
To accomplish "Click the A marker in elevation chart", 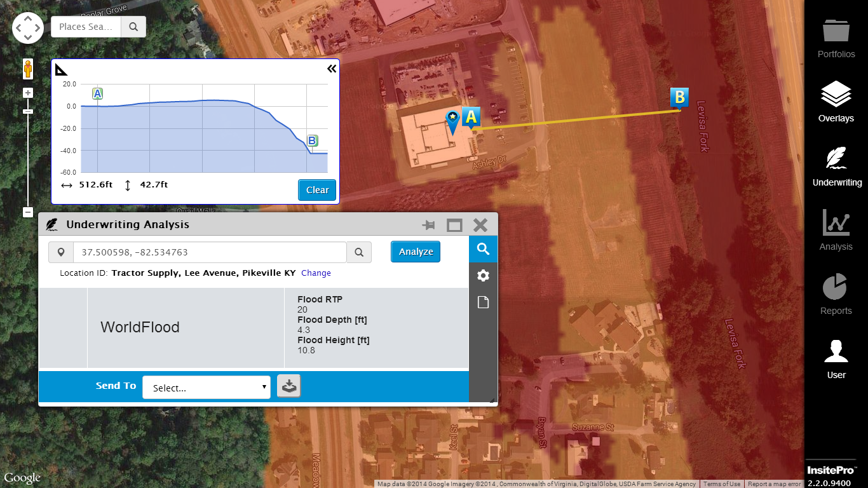I will tap(97, 94).
